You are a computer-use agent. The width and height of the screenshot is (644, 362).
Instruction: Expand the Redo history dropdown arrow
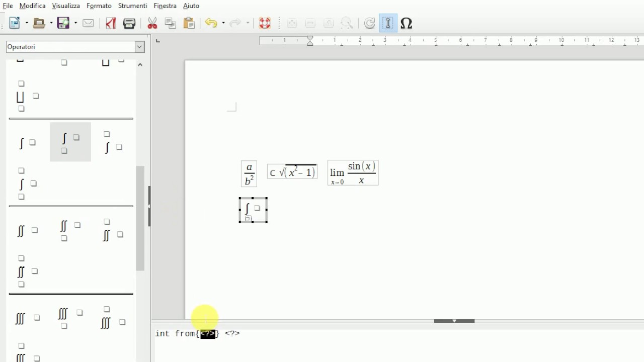tap(248, 23)
